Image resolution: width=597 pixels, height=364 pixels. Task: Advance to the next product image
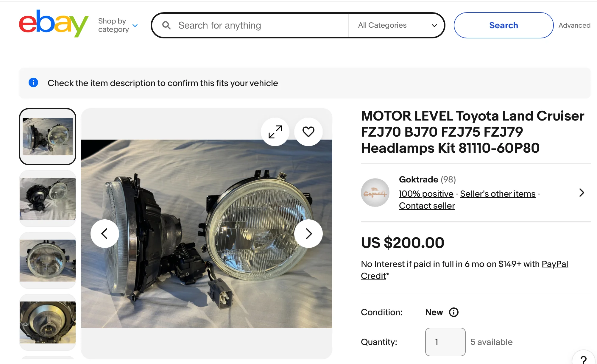pyautogui.click(x=308, y=234)
